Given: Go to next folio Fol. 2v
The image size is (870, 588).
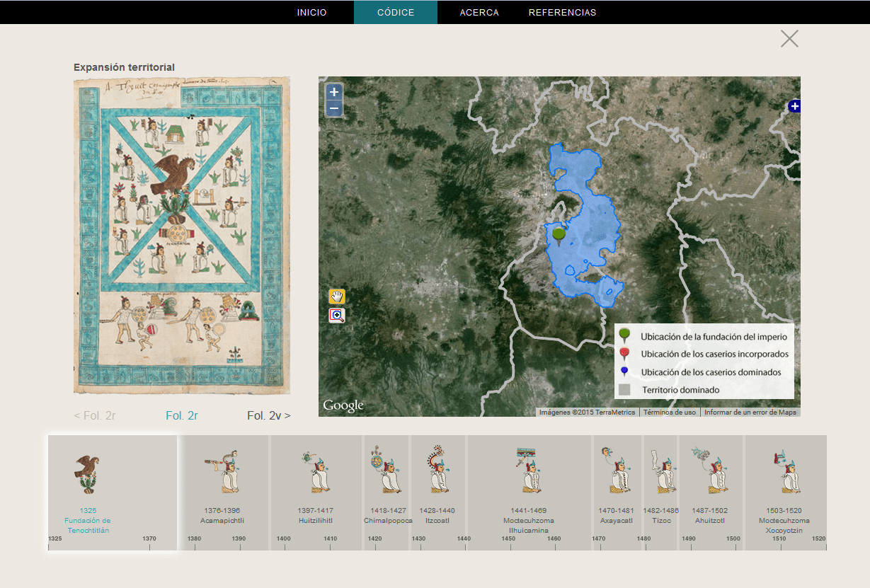Looking at the screenshot, I should click(269, 415).
